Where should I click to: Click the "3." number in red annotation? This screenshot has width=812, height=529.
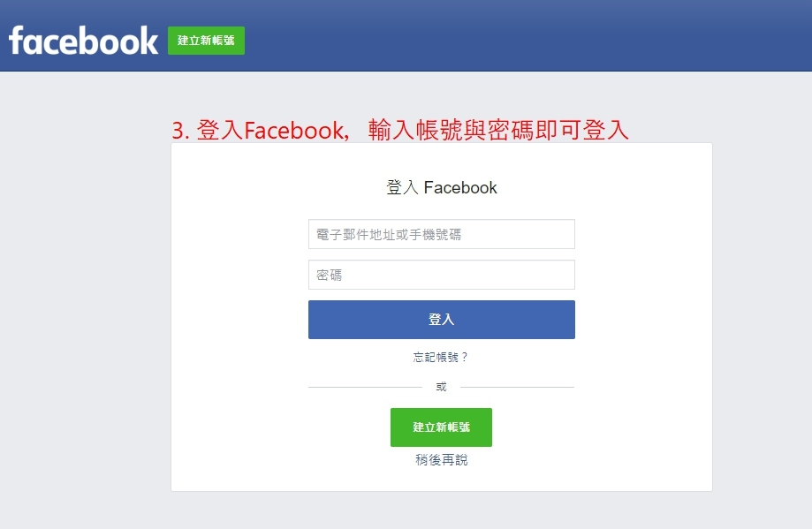click(x=180, y=131)
